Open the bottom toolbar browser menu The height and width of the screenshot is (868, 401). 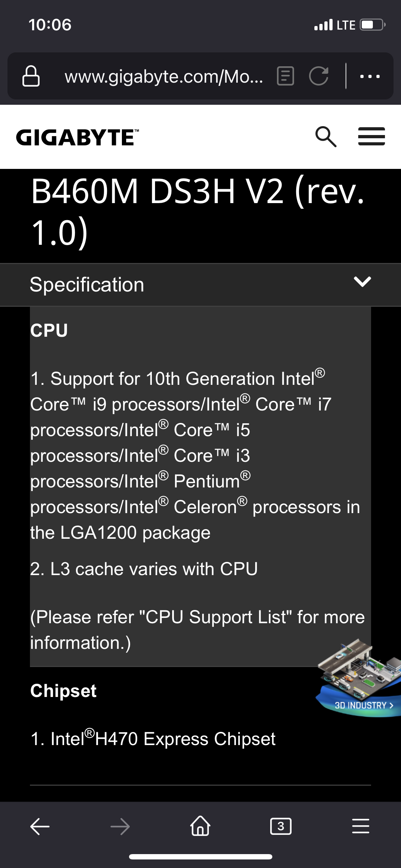tap(361, 826)
